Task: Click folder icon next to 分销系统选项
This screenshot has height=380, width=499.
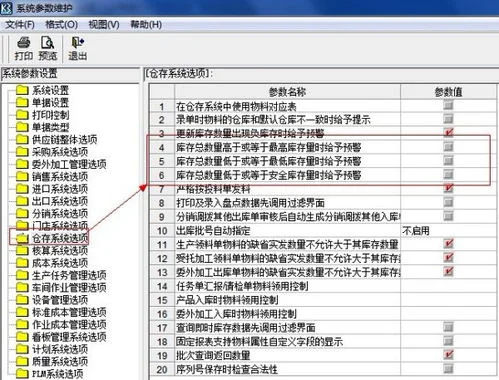Action: [x=22, y=213]
